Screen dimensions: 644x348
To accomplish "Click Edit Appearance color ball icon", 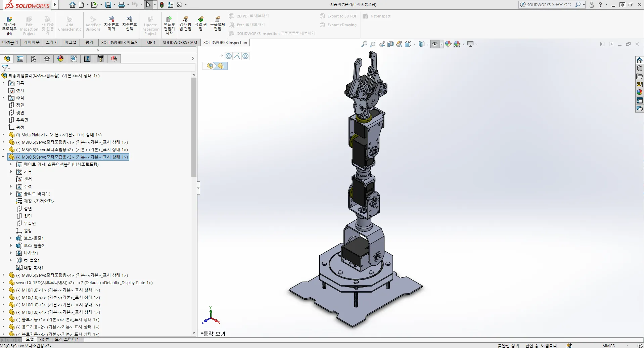I will coord(448,44).
